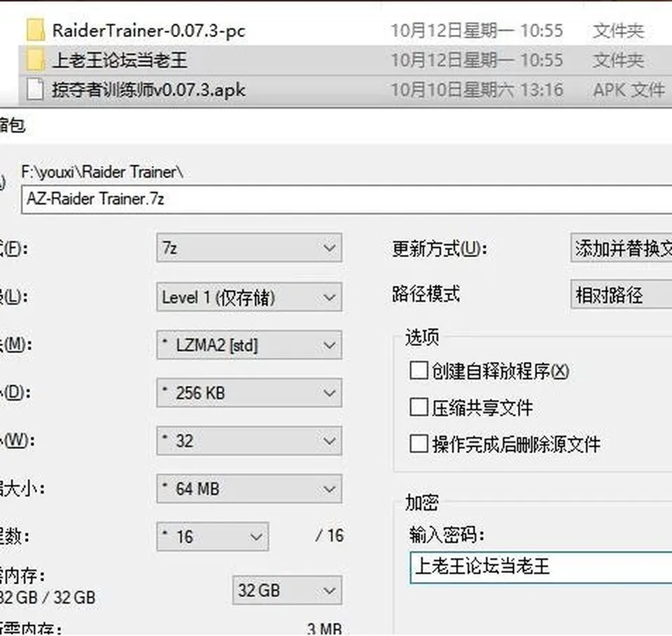Click the F:\youxi\Raider Trainer\ path text
672x636 pixels.
pos(102,172)
